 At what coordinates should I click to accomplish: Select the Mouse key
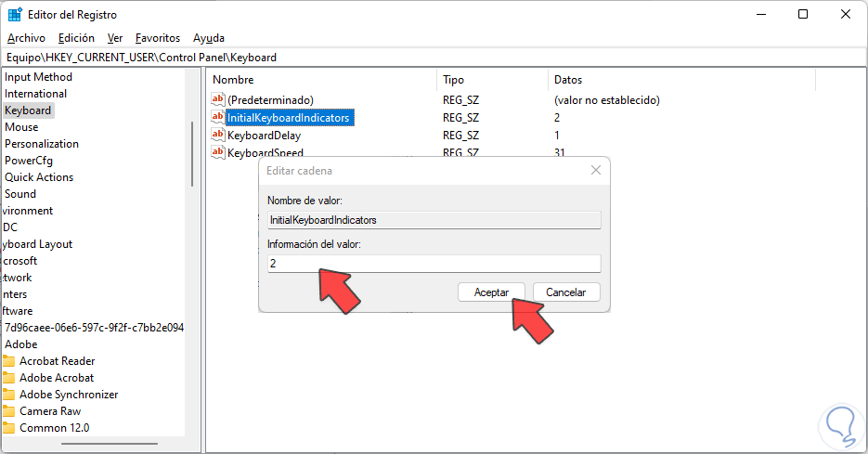[21, 127]
